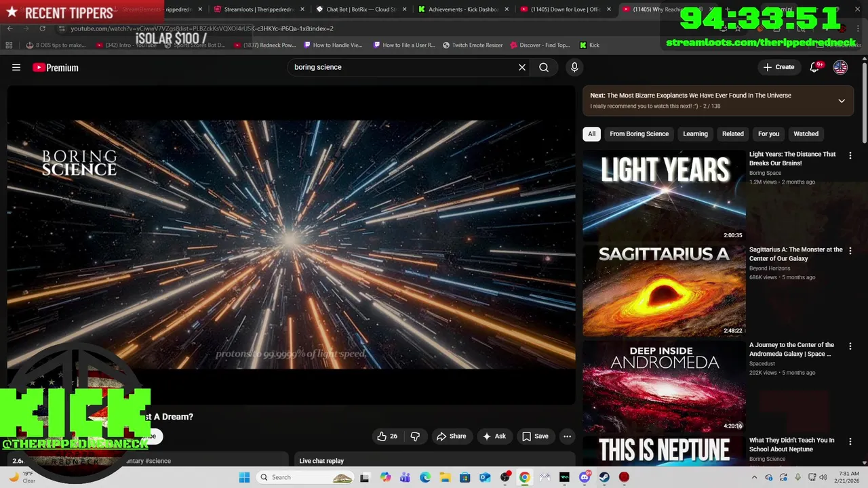Open Microsoft Store from the taskbar
This screenshot has height=488, width=868.
point(465,477)
